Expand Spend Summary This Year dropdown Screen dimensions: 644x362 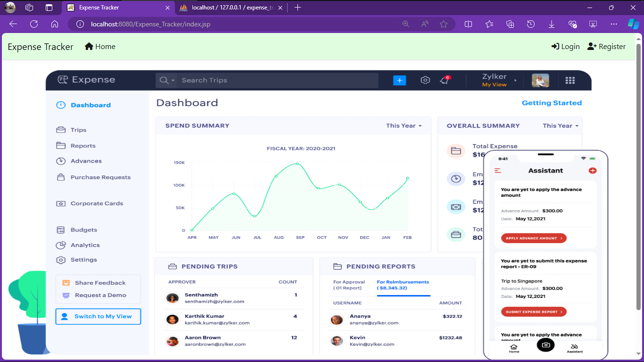[x=404, y=126]
